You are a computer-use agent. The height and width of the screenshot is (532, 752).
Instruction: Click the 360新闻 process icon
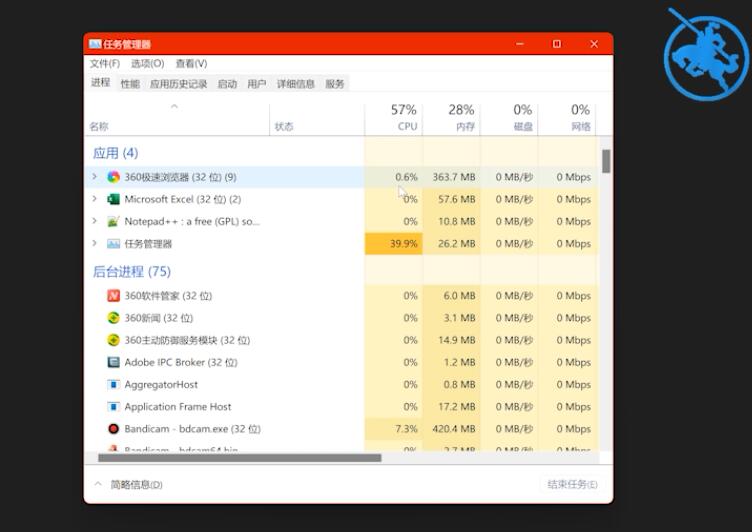pyautogui.click(x=114, y=318)
